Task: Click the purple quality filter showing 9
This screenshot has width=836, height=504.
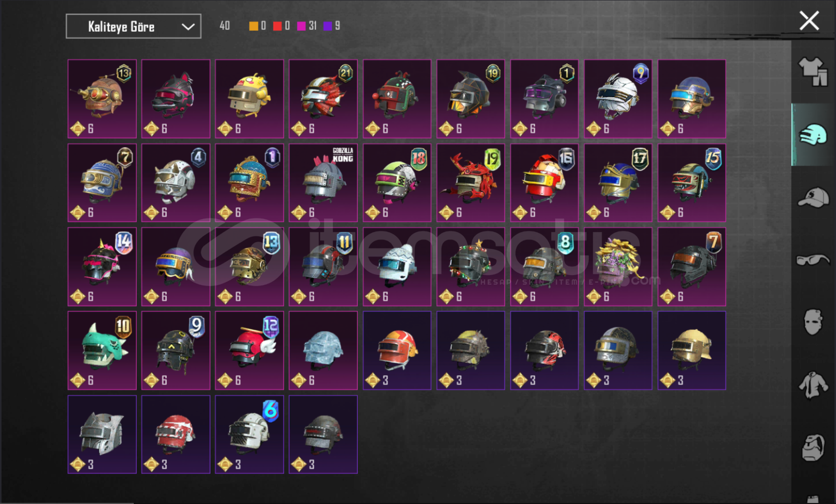Action: 332,26
